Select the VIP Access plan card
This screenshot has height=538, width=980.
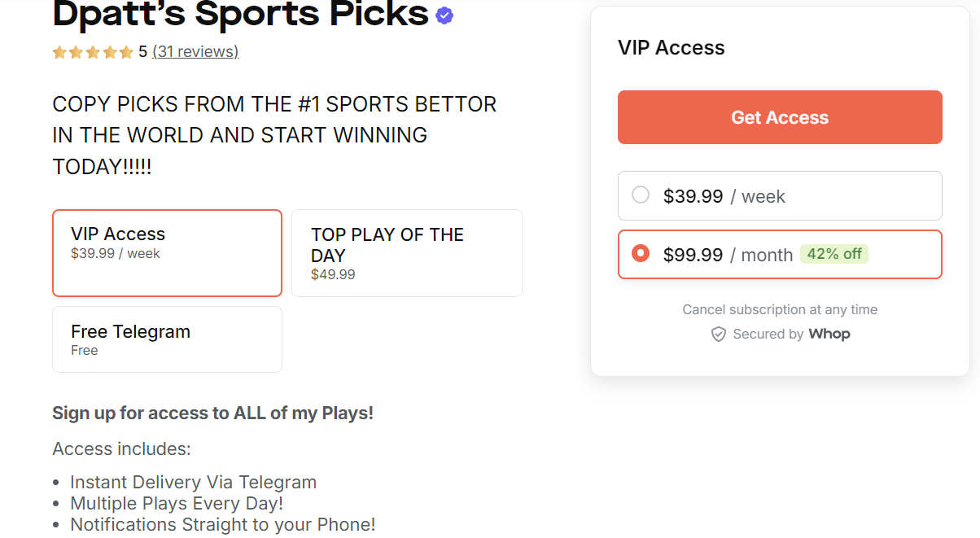coord(167,253)
